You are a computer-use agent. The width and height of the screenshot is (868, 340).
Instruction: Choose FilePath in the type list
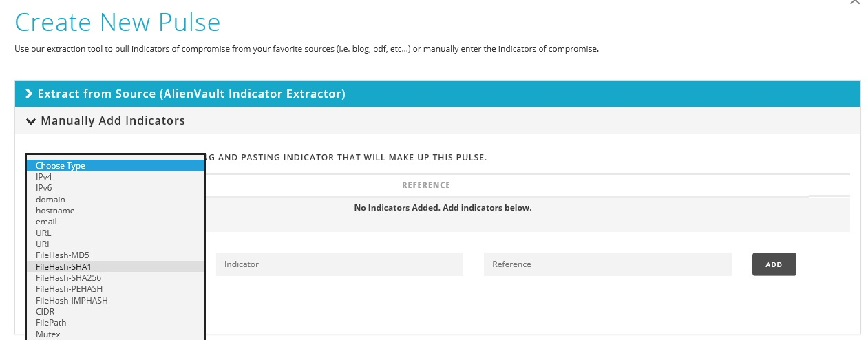click(x=51, y=323)
